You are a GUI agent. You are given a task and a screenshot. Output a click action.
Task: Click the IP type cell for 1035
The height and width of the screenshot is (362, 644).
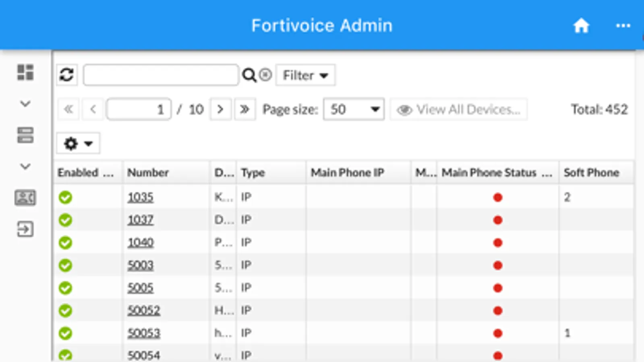pyautogui.click(x=246, y=197)
